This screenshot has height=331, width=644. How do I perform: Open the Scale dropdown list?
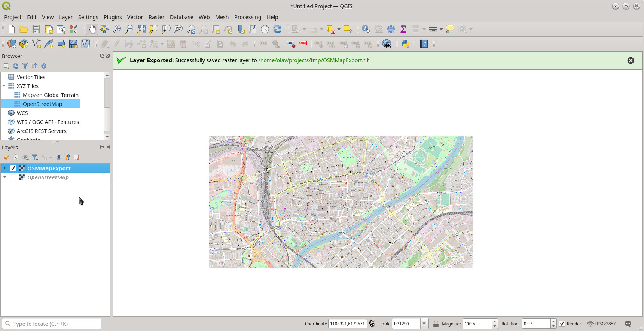click(x=424, y=324)
